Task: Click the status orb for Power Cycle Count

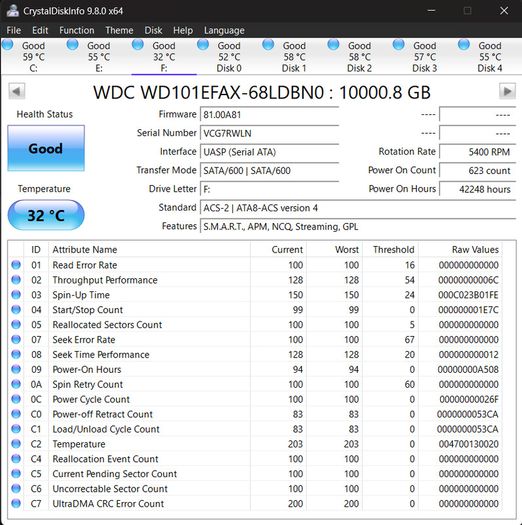Action: click(x=16, y=399)
